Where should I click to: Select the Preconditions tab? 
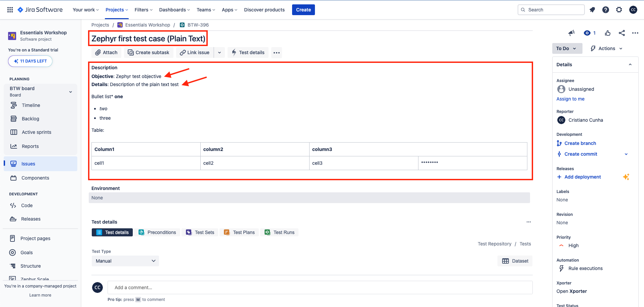[x=157, y=232]
